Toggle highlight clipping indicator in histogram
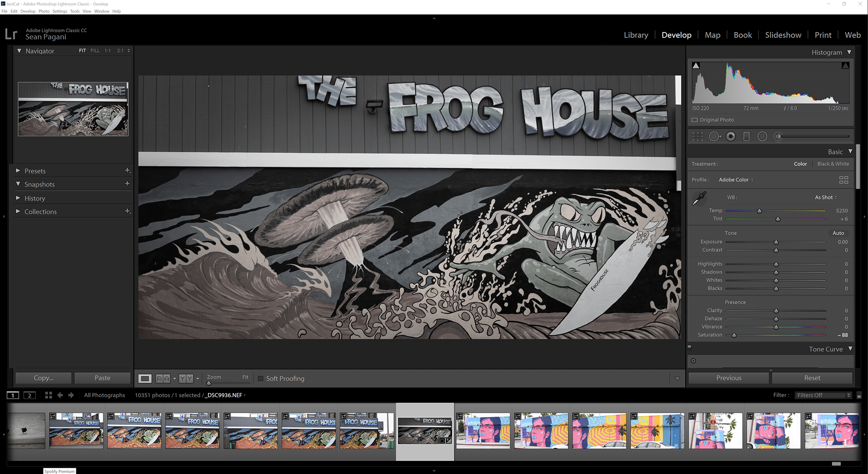This screenshot has width=868, height=474. click(x=845, y=66)
